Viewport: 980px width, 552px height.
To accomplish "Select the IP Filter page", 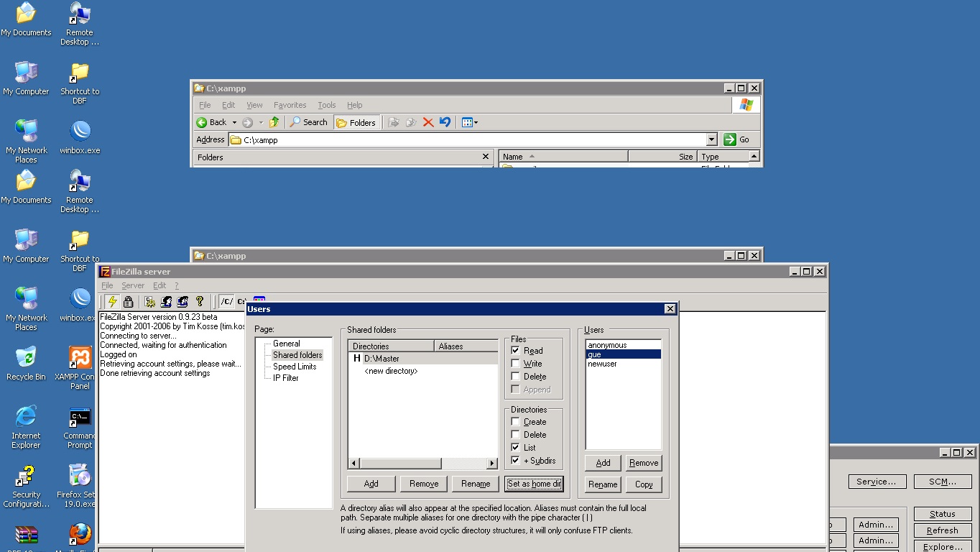I will 285,378.
